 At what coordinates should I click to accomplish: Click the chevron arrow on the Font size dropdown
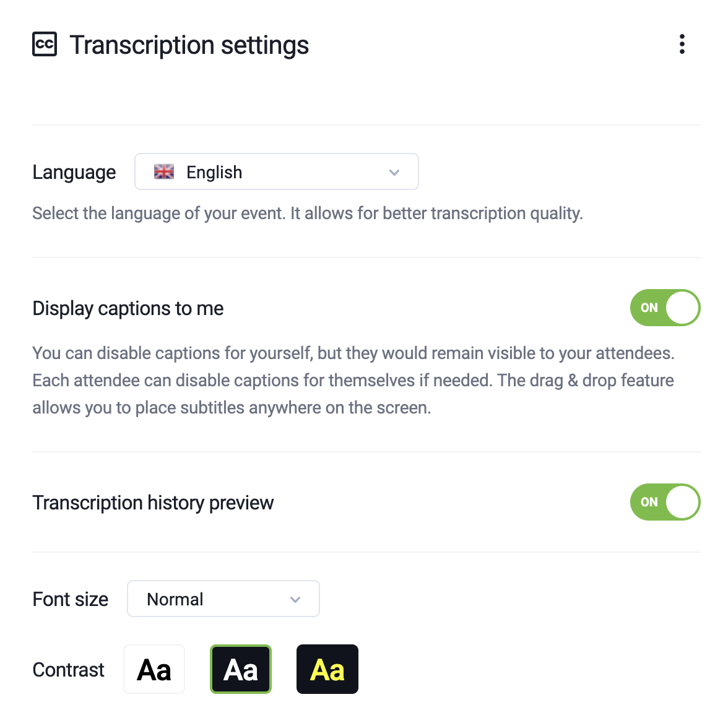295,599
